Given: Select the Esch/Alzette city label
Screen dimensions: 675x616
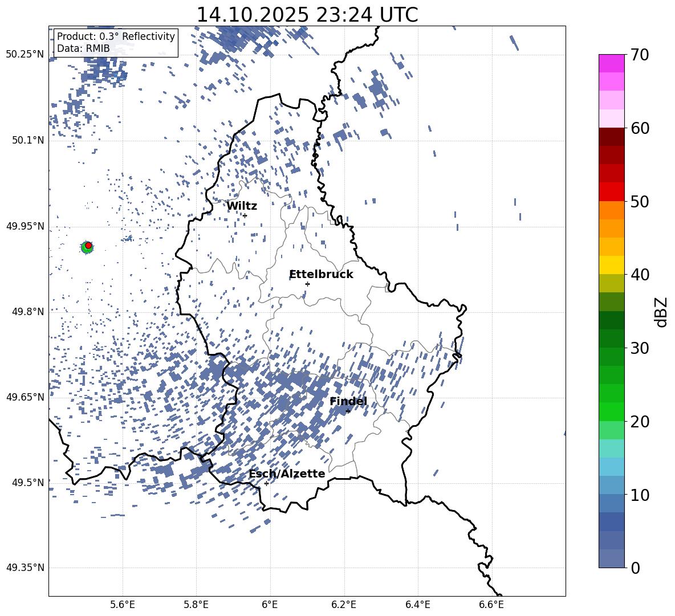Looking at the screenshot, I should pos(287,474).
